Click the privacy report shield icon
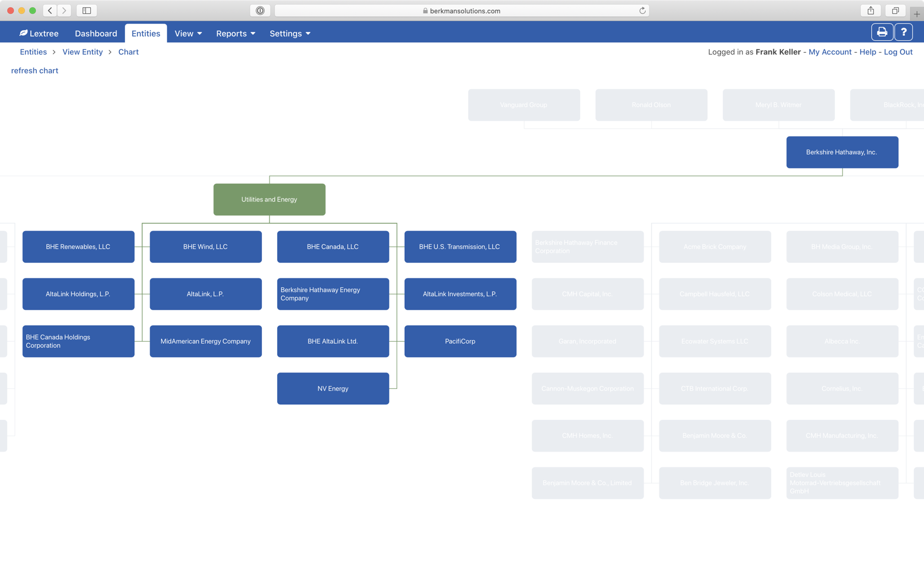The image size is (924, 565). pos(260,10)
